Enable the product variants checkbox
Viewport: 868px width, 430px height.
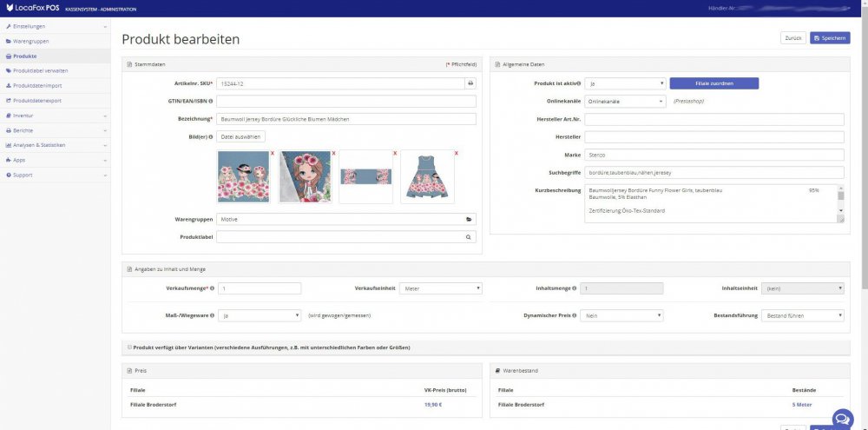click(129, 347)
